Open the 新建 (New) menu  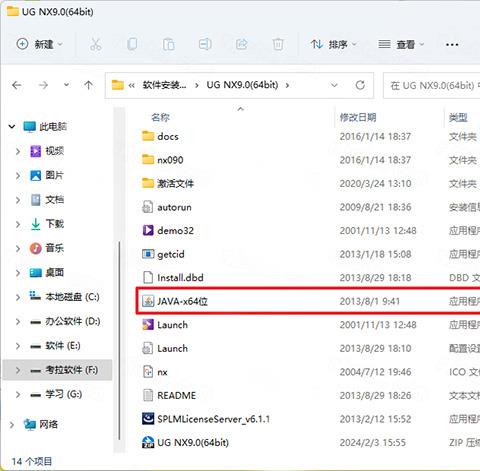40,44
